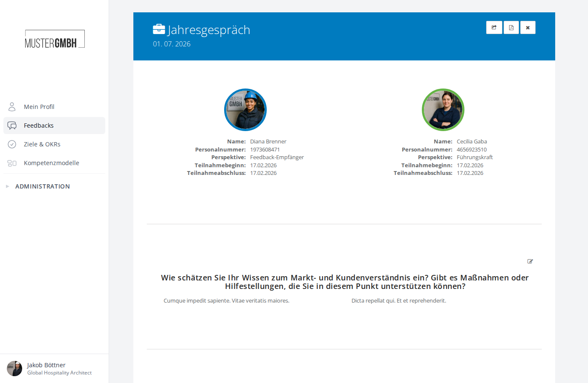Image resolution: width=588 pixels, height=383 pixels.
Task: Click the Führungskraft perspective text
Action: [x=475, y=157]
